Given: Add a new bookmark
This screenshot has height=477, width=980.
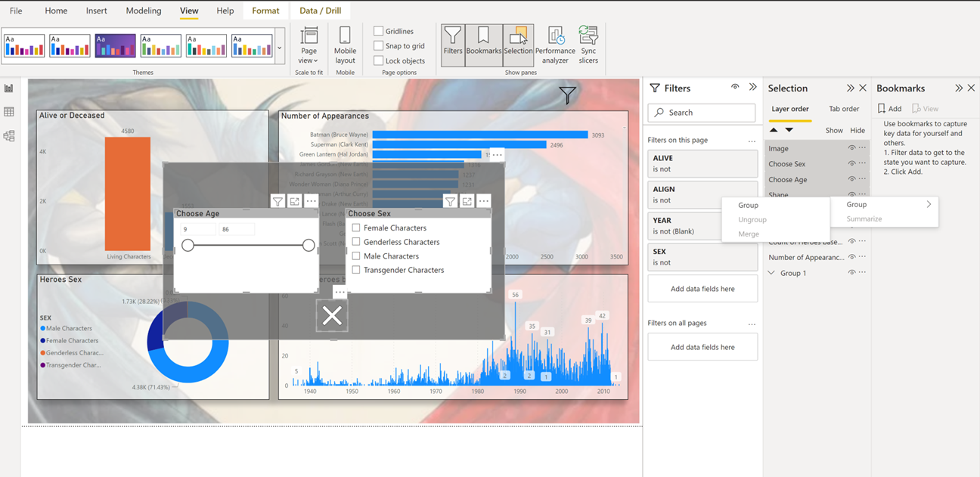Looking at the screenshot, I should click(x=889, y=109).
